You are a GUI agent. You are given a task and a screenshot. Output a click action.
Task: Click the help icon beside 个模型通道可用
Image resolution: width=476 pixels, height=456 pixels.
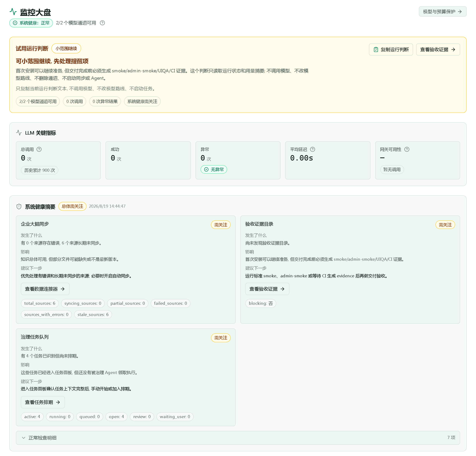(103, 23)
